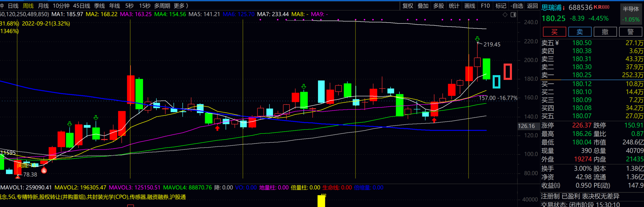Image resolution: width=644 pixels, height=207 pixels.
Task: Open the 画线 drawing tools menu
Action: (x=469, y=6)
